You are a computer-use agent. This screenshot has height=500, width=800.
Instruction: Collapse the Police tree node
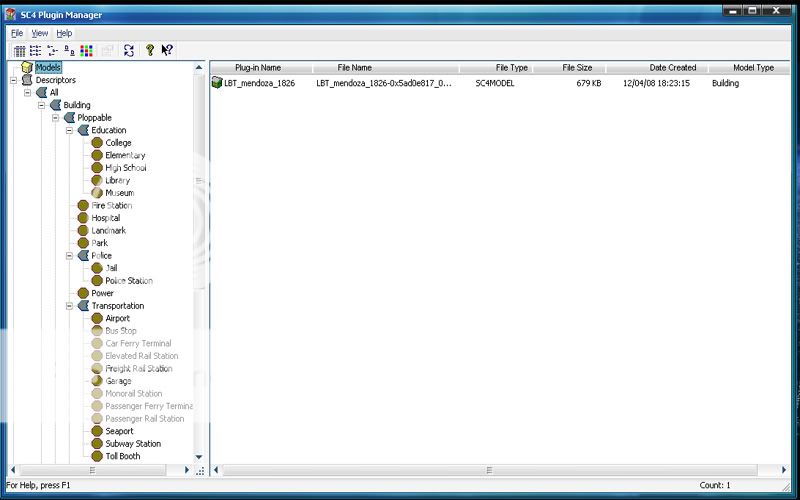coord(70,256)
